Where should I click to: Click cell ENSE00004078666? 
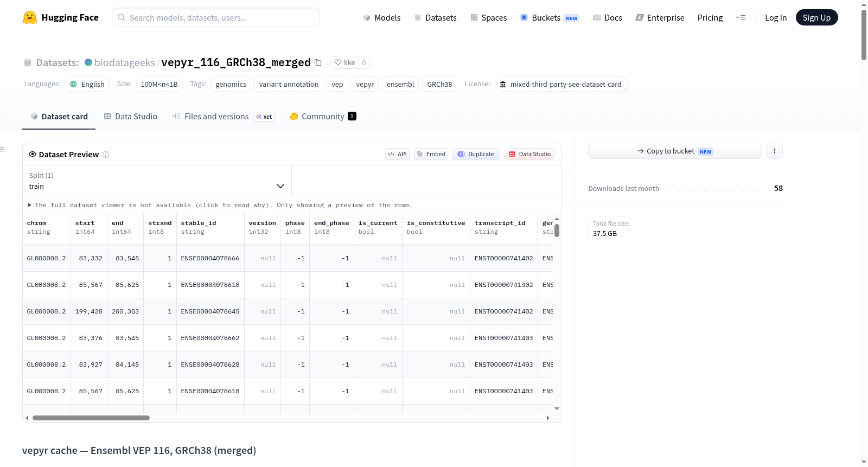210,258
